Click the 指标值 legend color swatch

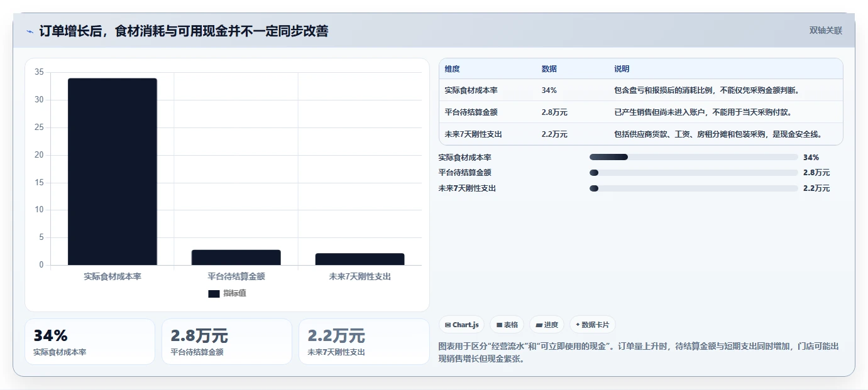[214, 293]
